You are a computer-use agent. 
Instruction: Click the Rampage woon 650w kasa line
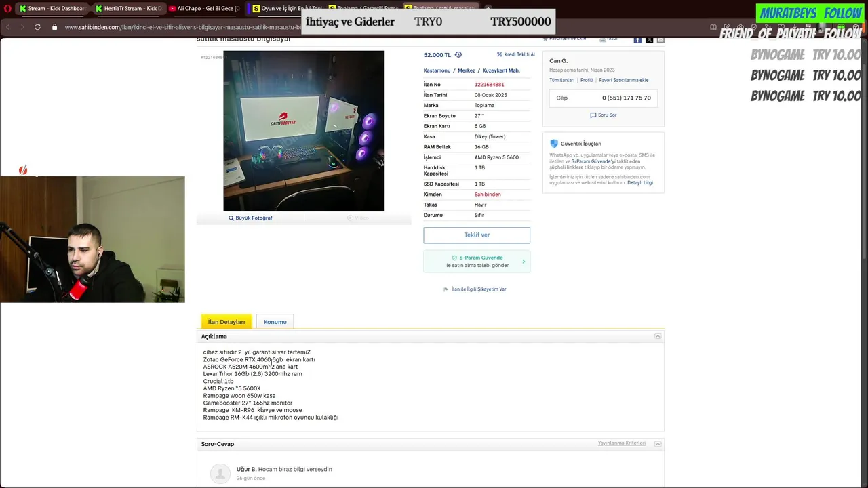click(x=239, y=396)
